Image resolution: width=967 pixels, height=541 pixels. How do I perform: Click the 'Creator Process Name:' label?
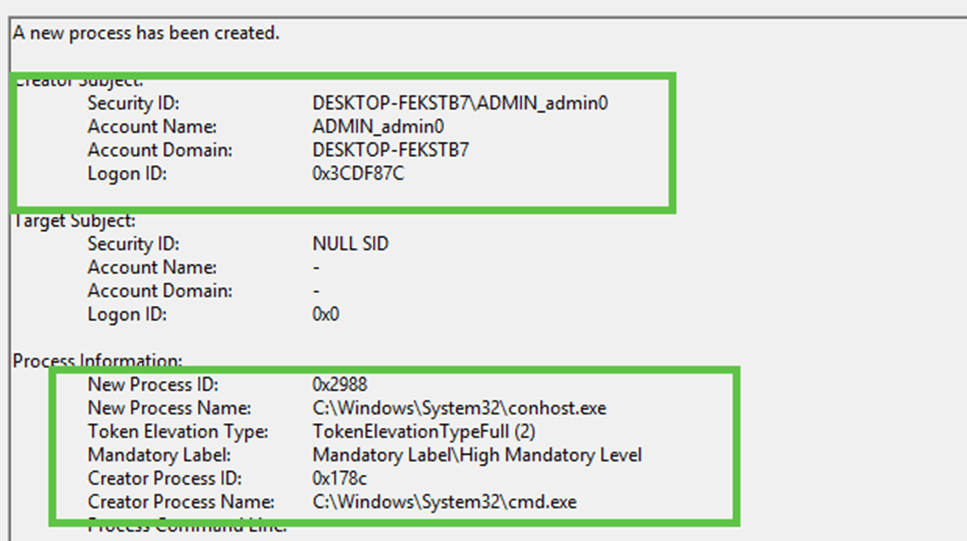tap(181, 502)
